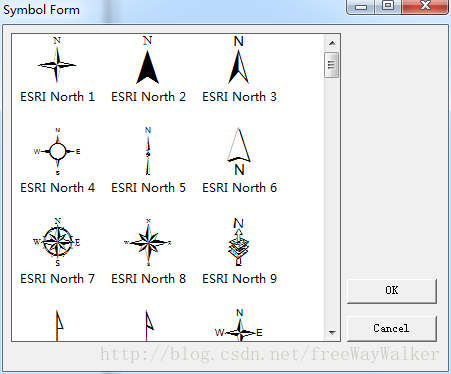Close the Symbol Form window
451x374 pixels.
pos(425,6)
